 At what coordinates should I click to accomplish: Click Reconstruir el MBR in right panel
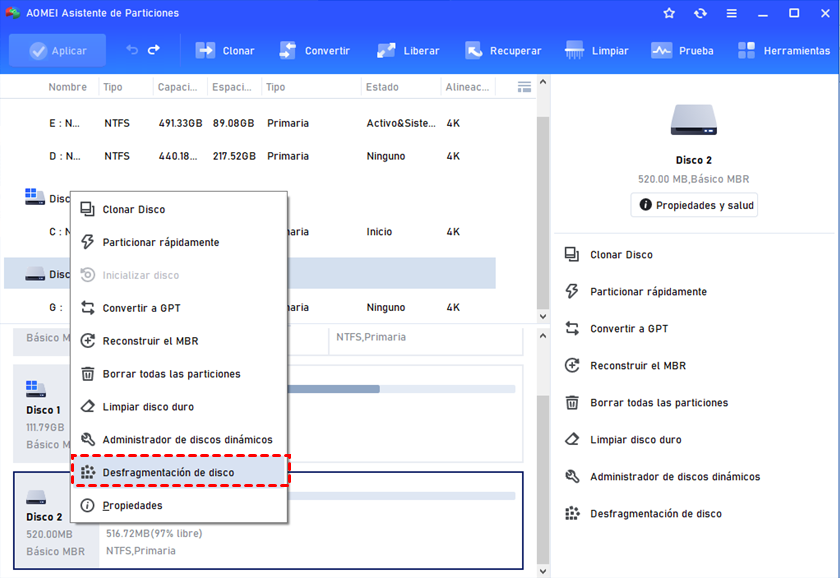pos(625,365)
